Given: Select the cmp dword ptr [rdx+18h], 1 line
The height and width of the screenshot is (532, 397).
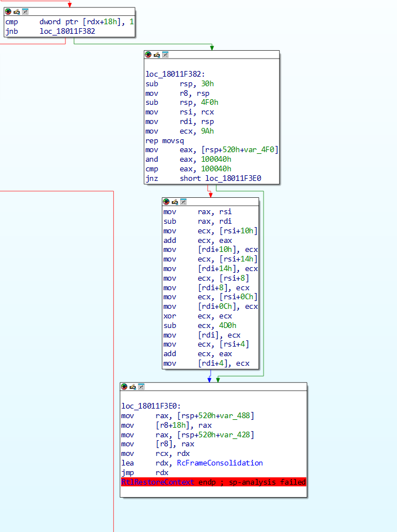Looking at the screenshot, I should click(69, 22).
